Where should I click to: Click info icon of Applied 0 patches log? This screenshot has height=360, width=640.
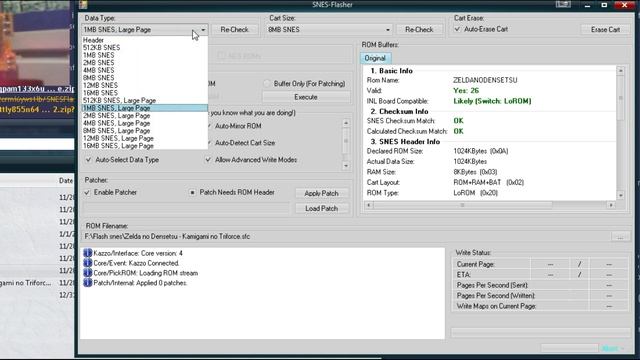click(88, 283)
